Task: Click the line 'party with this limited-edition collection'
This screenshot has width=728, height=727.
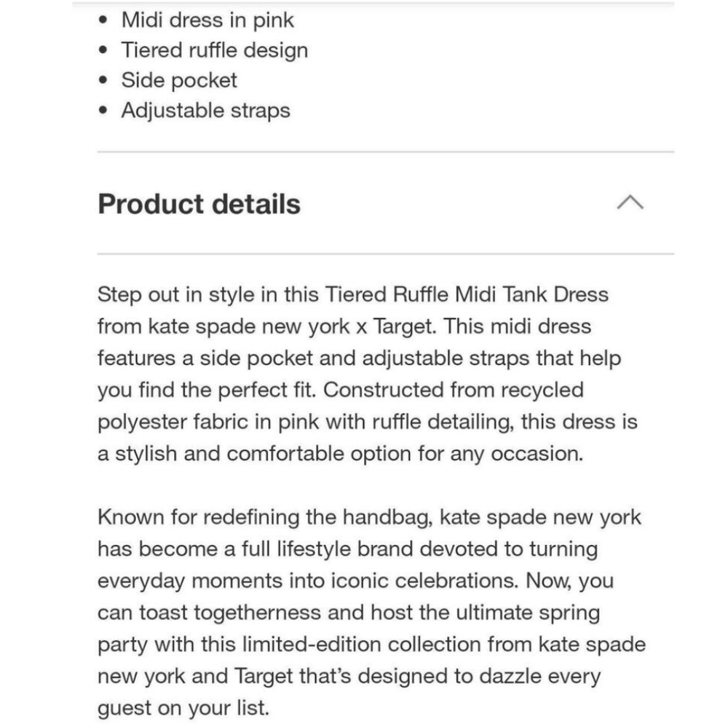Action: click(x=372, y=644)
